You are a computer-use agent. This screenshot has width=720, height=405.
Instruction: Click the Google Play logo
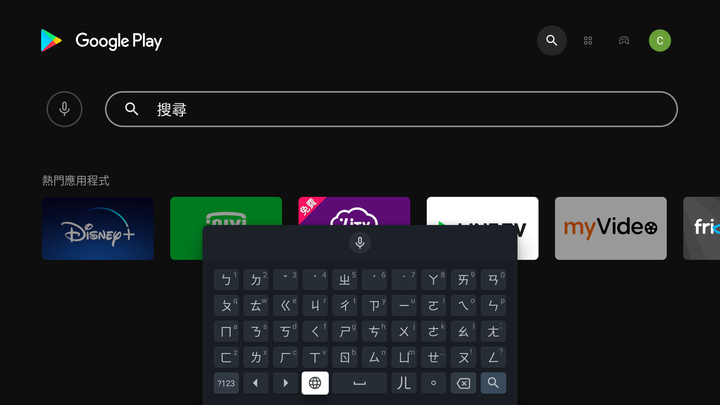pyautogui.click(x=101, y=40)
